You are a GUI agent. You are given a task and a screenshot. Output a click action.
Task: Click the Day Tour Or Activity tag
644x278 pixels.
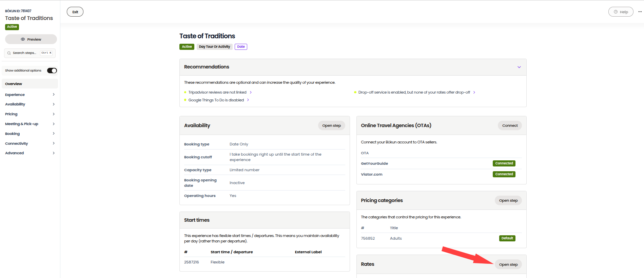[x=214, y=47]
